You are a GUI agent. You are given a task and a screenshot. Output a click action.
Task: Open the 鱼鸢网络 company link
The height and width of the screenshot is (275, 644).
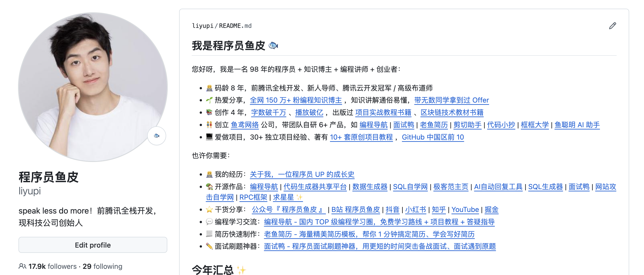244,125
